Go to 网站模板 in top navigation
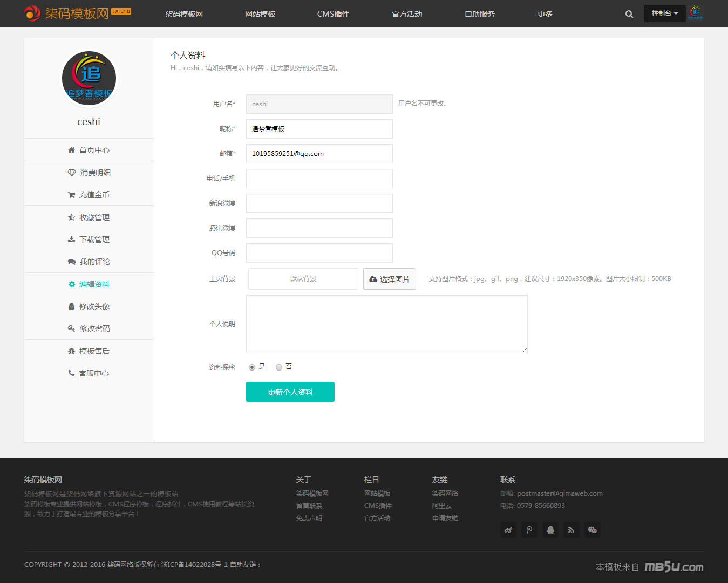728x583 pixels. [x=260, y=14]
